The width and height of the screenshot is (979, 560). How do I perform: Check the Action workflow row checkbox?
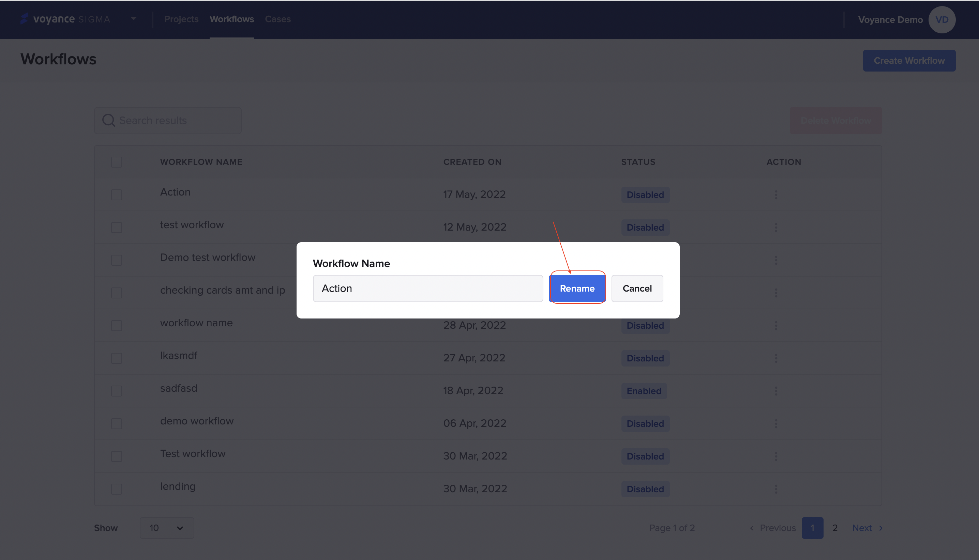116,195
